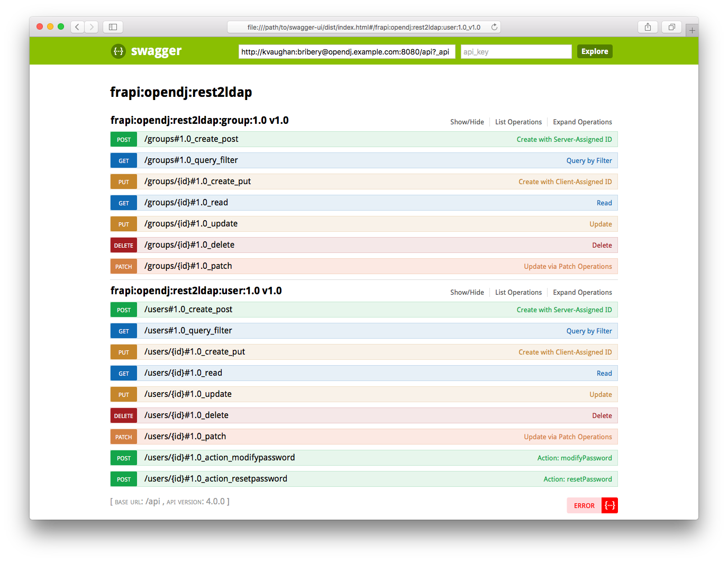
Task: Reload the page using address bar icon
Action: pyautogui.click(x=494, y=27)
